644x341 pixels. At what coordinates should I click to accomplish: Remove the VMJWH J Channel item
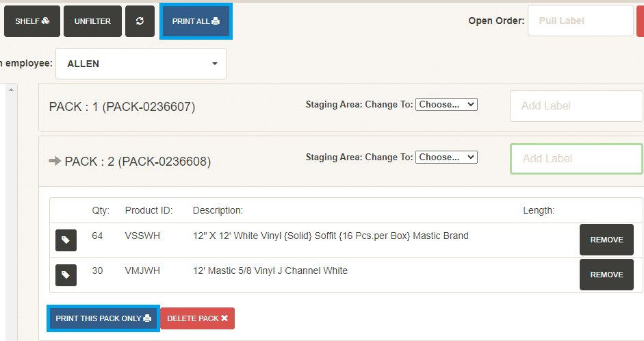point(606,275)
